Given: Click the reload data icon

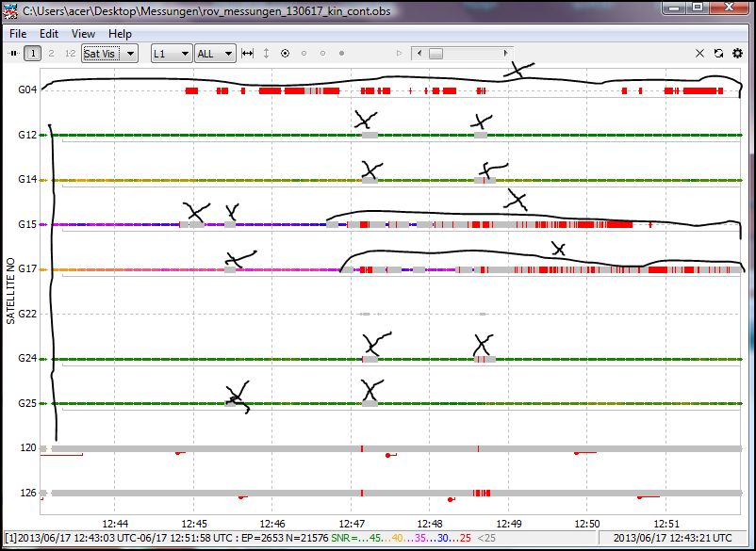Looking at the screenshot, I should pyautogui.click(x=718, y=54).
